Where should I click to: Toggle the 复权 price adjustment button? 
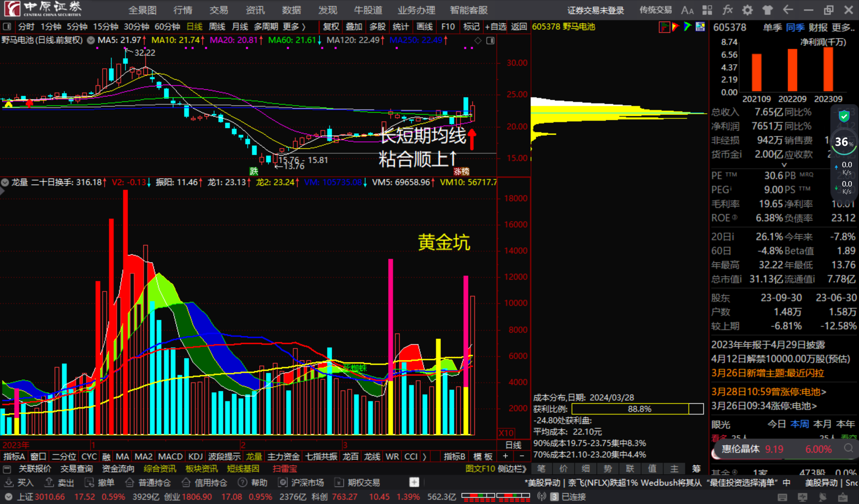pos(331,27)
